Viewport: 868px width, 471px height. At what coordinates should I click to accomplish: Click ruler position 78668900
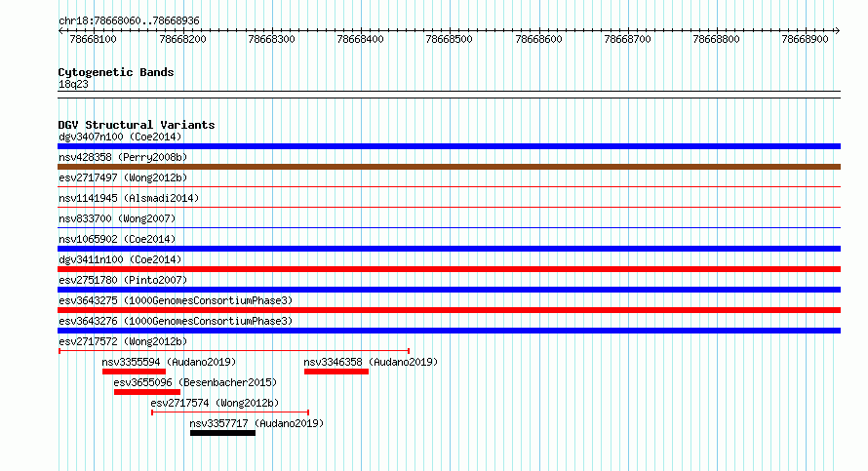click(805, 39)
